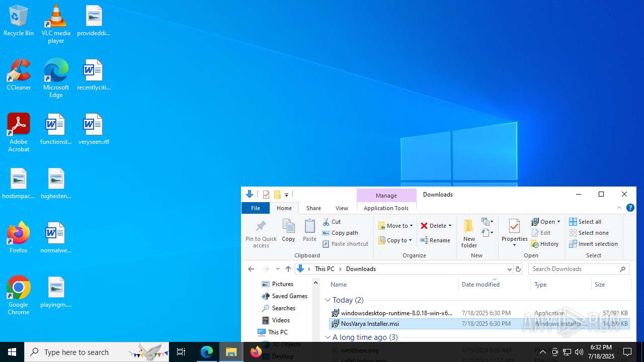The image size is (644, 362).
Task: Click Pin to Quick access in ribbon
Action: (x=261, y=234)
